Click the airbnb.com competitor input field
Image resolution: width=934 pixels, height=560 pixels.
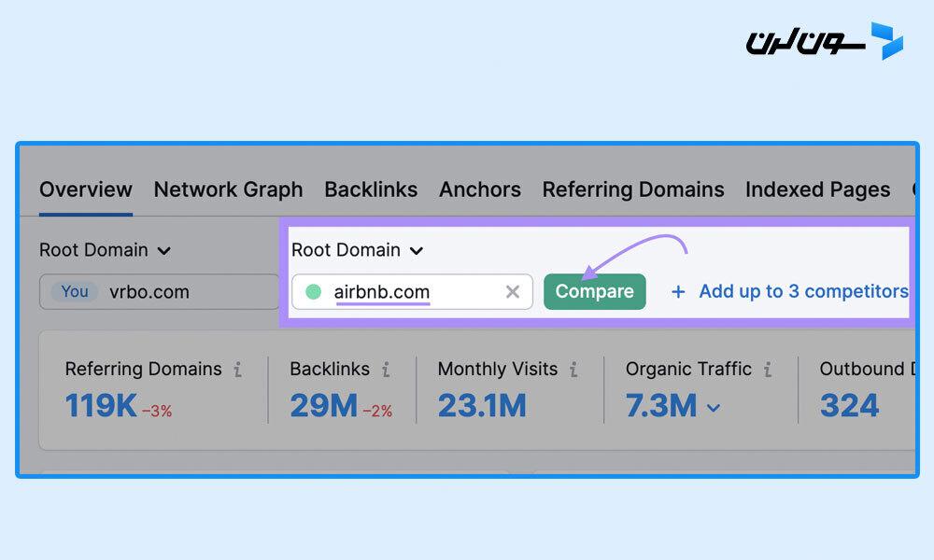[x=412, y=291]
